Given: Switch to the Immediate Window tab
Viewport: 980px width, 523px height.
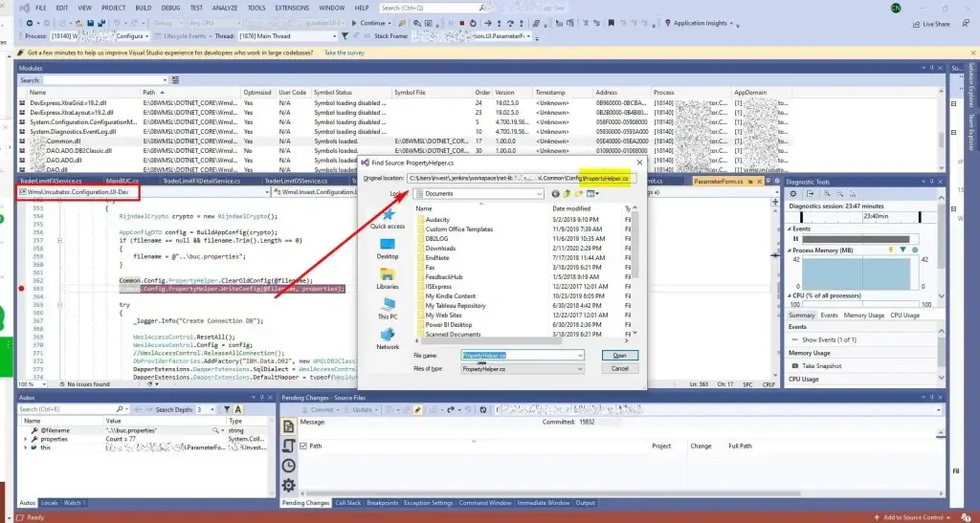Looking at the screenshot, I should 544,503.
